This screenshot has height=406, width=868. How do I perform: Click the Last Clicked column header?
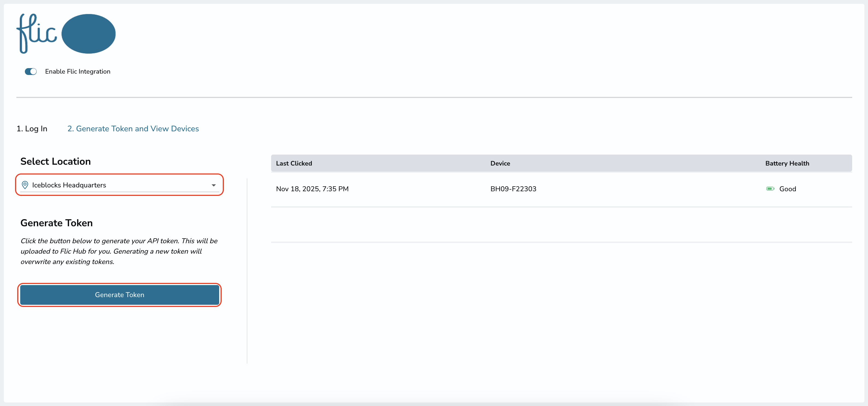click(294, 163)
